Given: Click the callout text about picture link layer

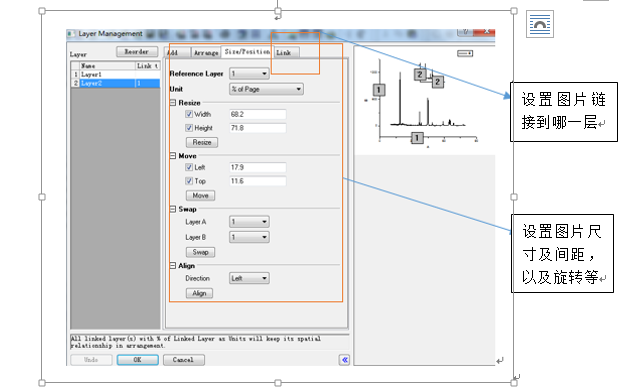Looking at the screenshot, I should tap(564, 111).
